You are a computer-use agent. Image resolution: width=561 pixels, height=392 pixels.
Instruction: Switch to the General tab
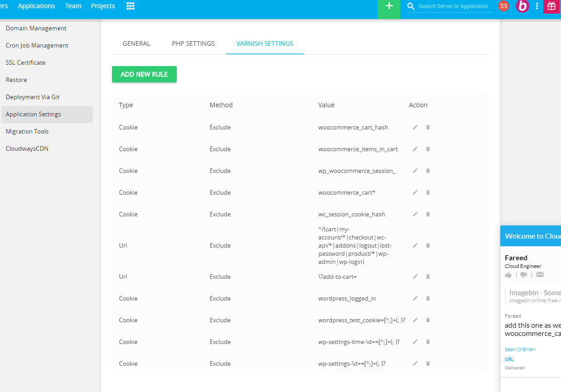(136, 43)
